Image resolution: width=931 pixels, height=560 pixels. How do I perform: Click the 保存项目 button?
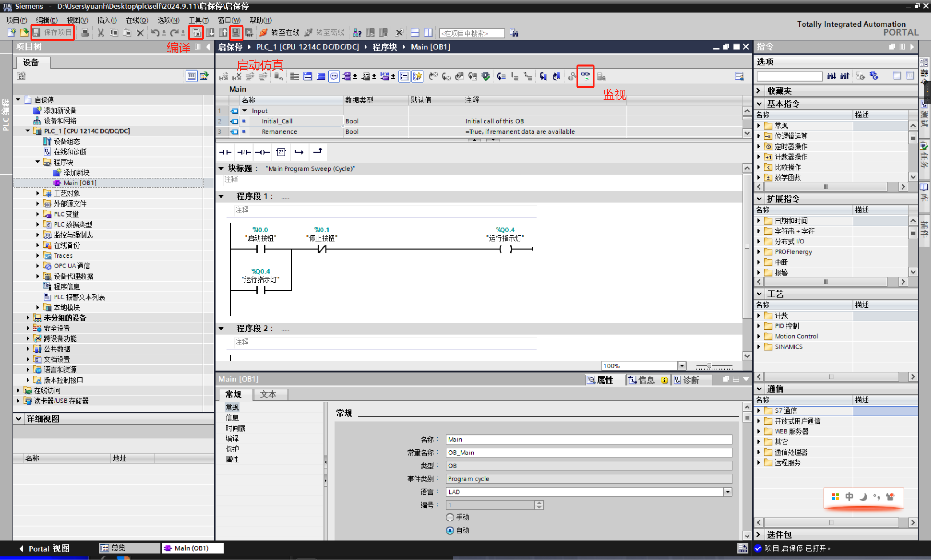coord(52,32)
